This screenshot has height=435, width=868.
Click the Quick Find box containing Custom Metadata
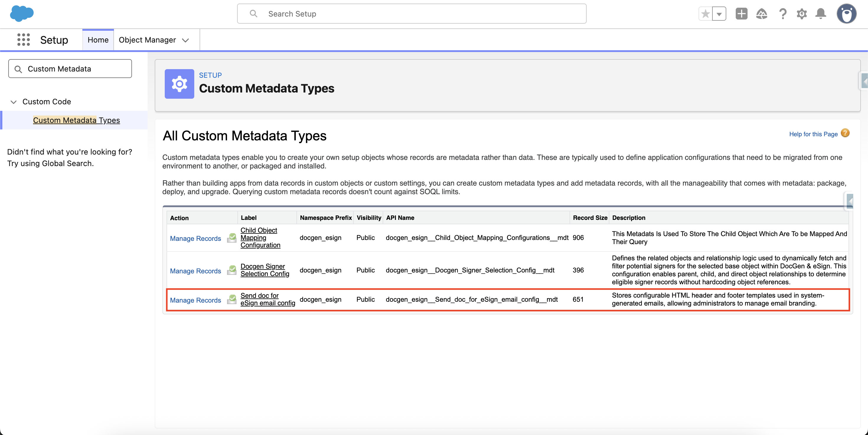(70, 69)
